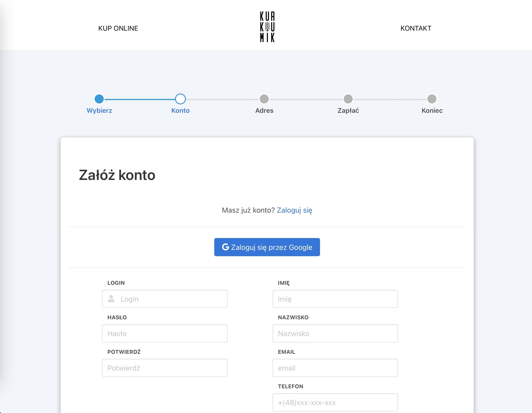Click inside the Potwierdź field
532x413 pixels.
pyautogui.click(x=165, y=368)
